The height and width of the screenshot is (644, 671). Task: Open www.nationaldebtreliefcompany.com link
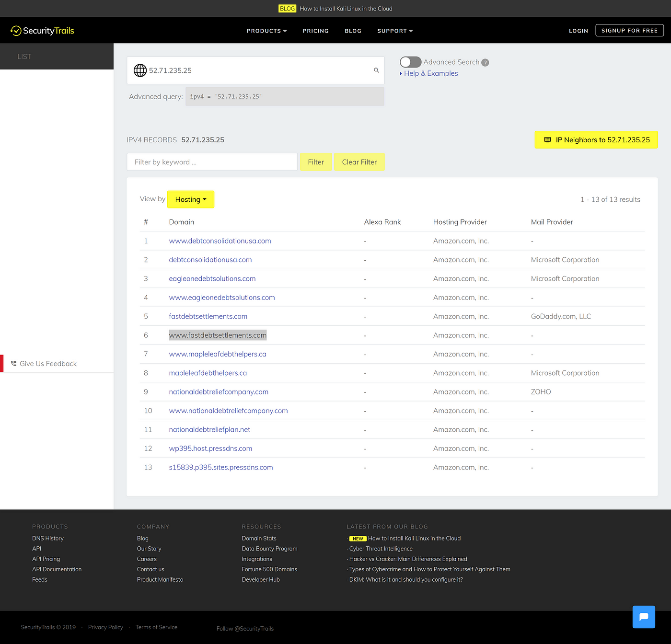228,411
